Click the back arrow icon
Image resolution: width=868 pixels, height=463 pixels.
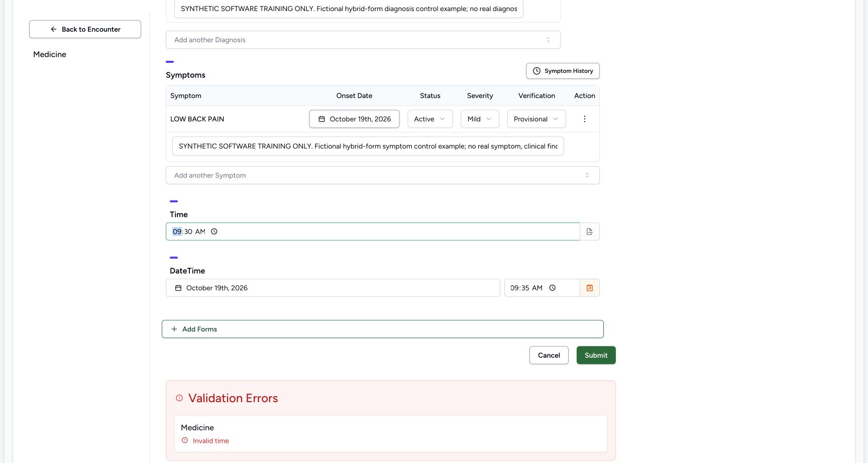[x=54, y=29]
